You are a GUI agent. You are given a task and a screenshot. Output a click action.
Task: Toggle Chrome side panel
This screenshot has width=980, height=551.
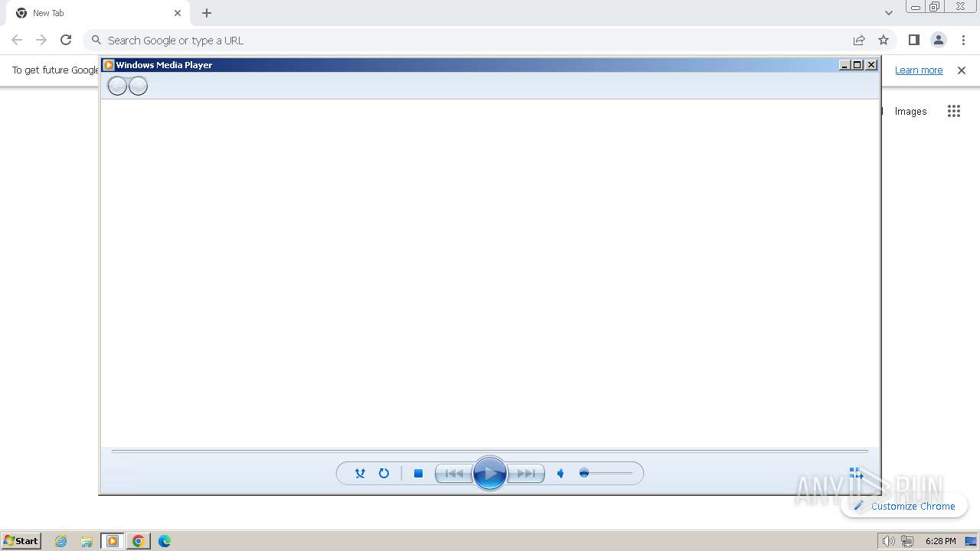[x=914, y=40]
